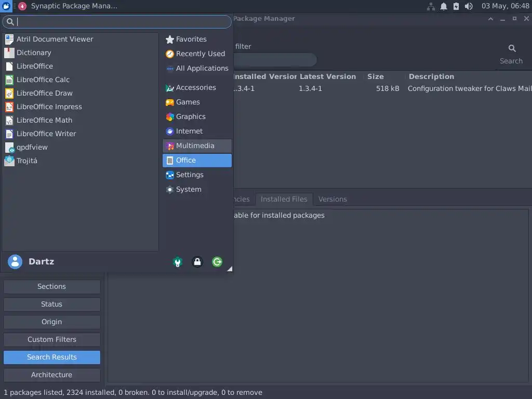Open the Internet category

pos(197,131)
